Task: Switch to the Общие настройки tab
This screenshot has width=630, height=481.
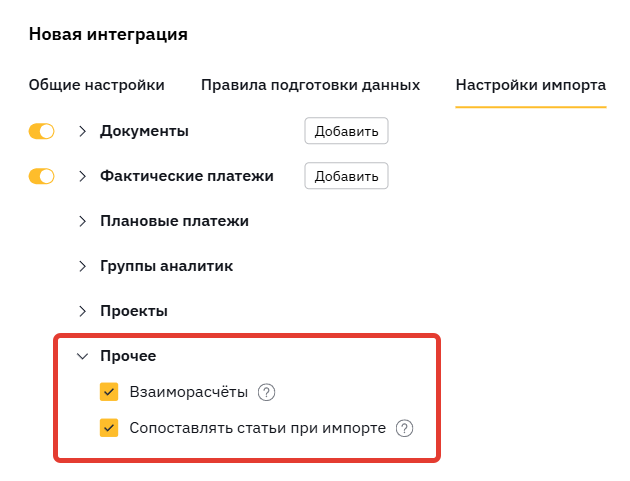Action: [x=96, y=85]
